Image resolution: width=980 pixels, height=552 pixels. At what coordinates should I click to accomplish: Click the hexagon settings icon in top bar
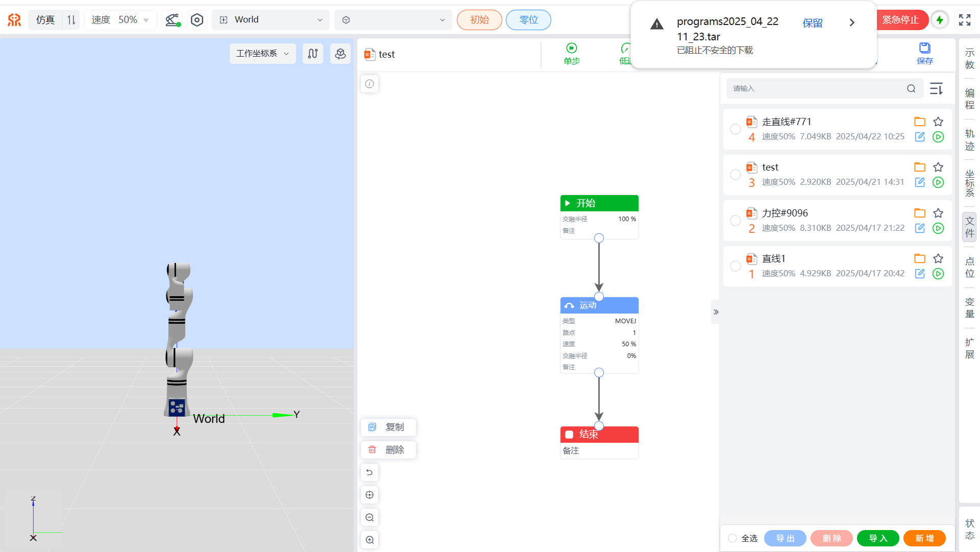pos(197,20)
